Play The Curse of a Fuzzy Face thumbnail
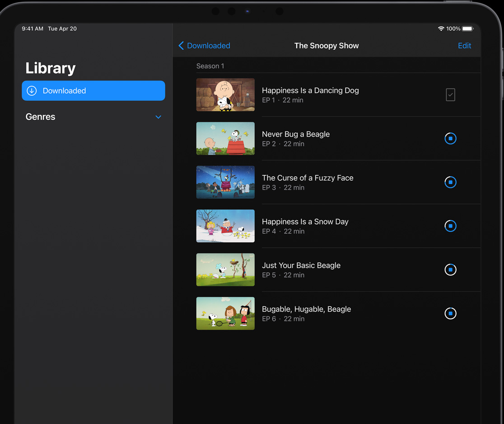Viewport: 504px width, 424px height. [225, 182]
